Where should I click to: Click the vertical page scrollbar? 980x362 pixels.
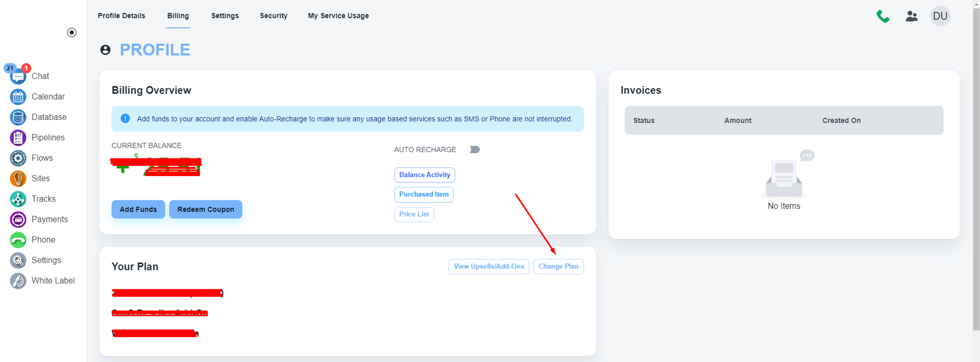coord(976,167)
